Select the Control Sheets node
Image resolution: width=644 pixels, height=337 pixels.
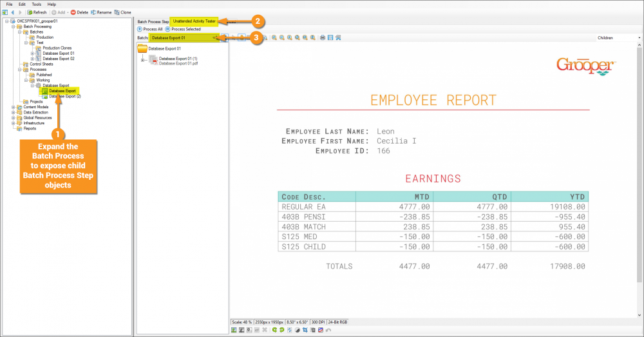(x=41, y=64)
